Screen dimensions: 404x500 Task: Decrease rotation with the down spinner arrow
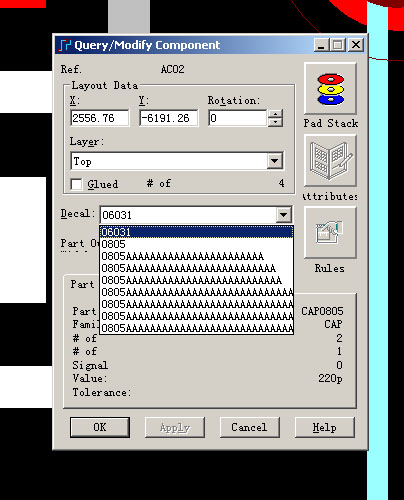(x=275, y=122)
